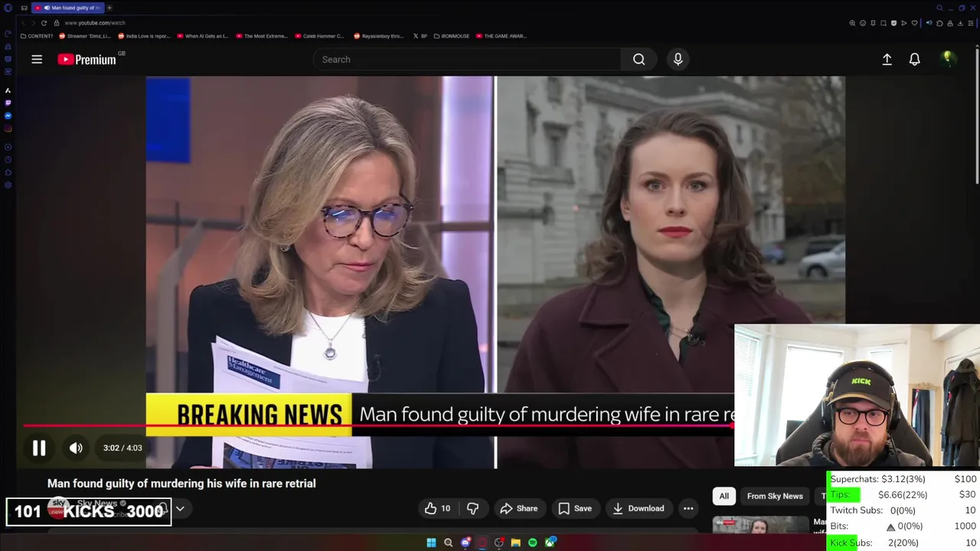Select the From Sky News chip
This screenshot has height=551, width=980.
point(775,496)
